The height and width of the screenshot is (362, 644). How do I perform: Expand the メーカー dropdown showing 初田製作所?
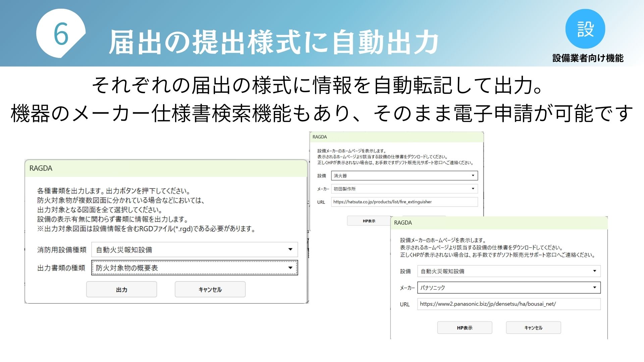pyautogui.click(x=404, y=189)
